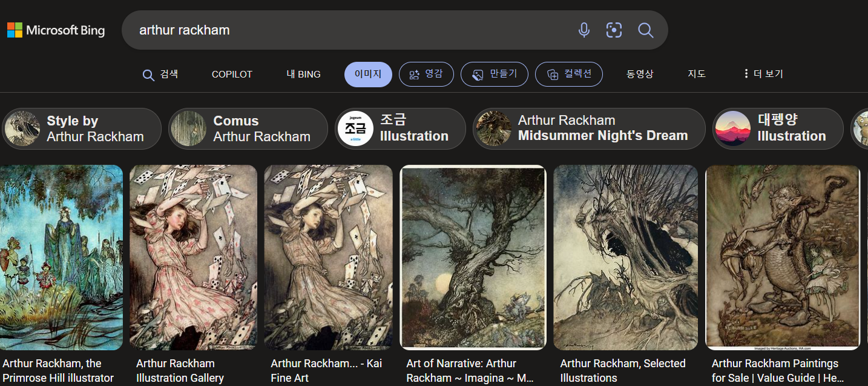This screenshot has height=386, width=868.
Task: Open link Arthur Rackham, the Primrose Hill illustrator
Action: click(x=58, y=370)
